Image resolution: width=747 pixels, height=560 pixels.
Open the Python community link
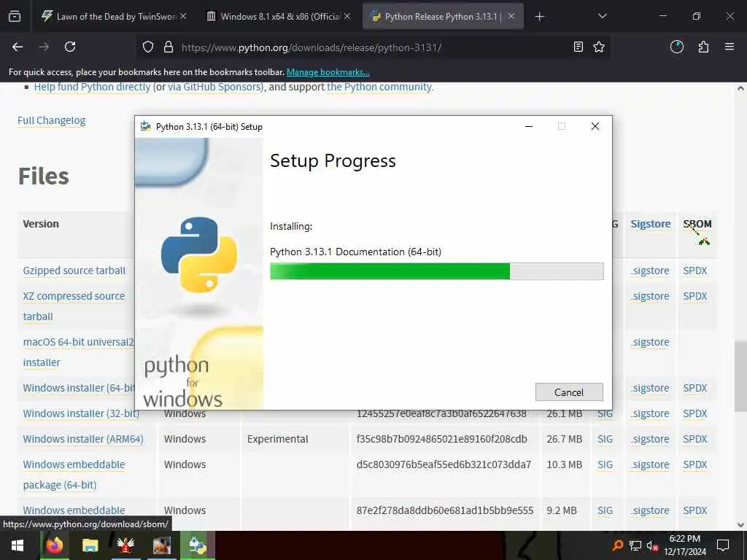pyautogui.click(x=379, y=87)
